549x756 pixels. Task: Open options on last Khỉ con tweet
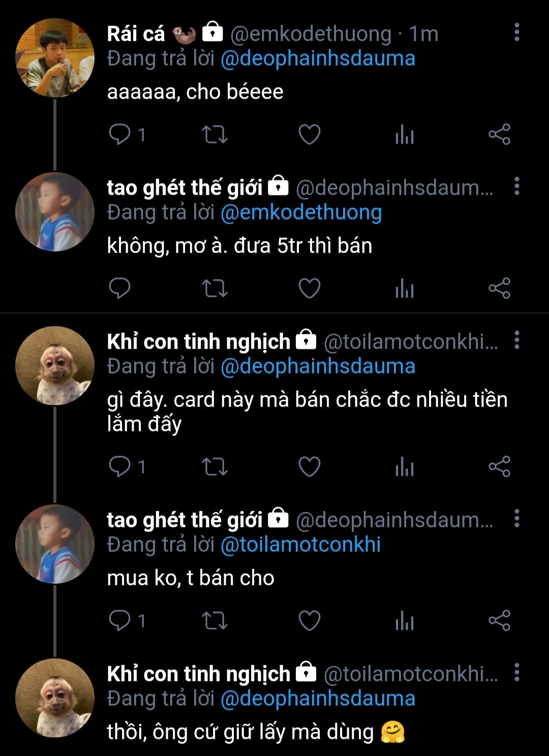[x=516, y=672]
